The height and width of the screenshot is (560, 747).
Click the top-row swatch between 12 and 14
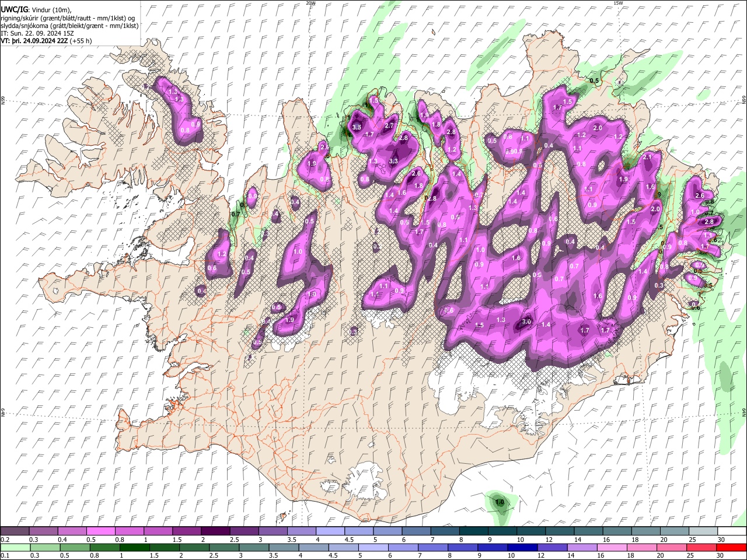tap(560, 531)
